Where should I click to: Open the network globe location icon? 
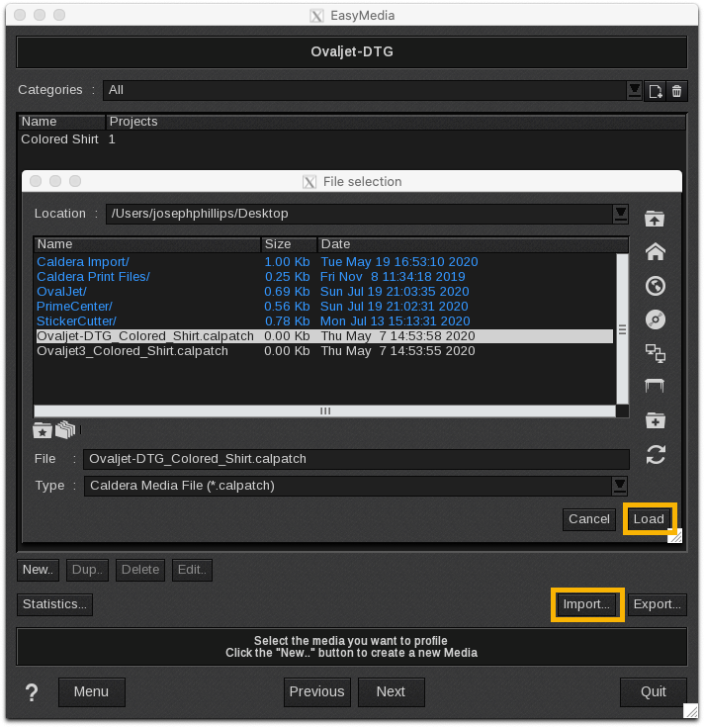[655, 286]
